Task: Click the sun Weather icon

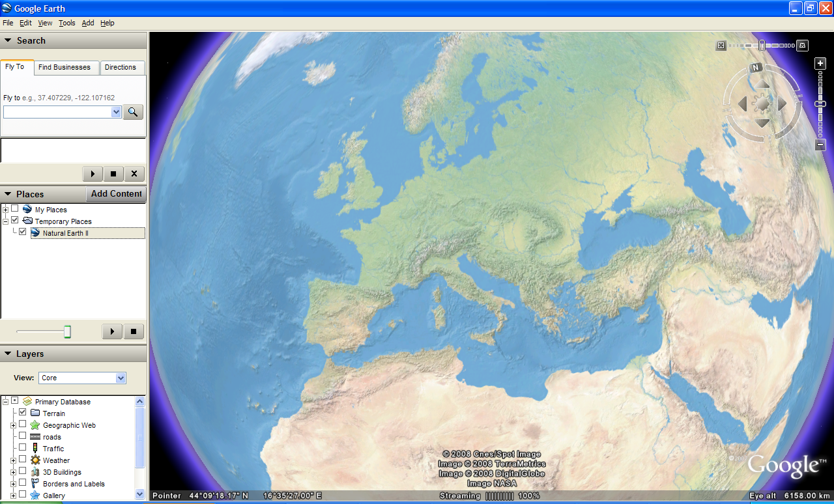Action: click(x=35, y=460)
